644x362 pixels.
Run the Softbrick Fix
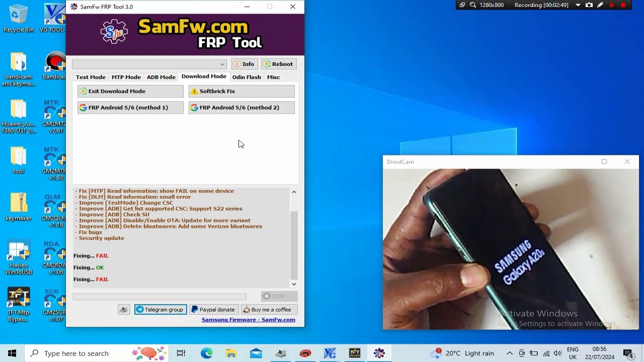click(x=242, y=91)
